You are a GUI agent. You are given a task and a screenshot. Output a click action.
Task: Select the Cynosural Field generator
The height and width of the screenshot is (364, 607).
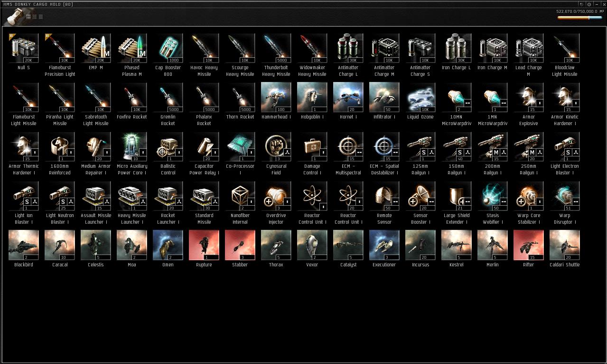pos(276,146)
